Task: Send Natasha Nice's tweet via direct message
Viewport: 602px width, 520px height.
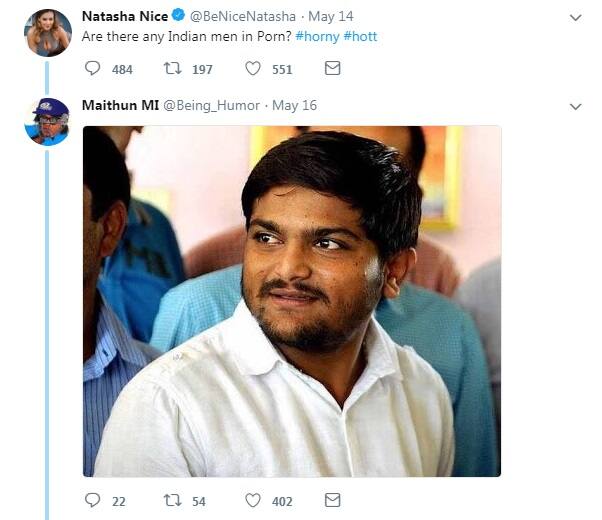Action: click(333, 69)
